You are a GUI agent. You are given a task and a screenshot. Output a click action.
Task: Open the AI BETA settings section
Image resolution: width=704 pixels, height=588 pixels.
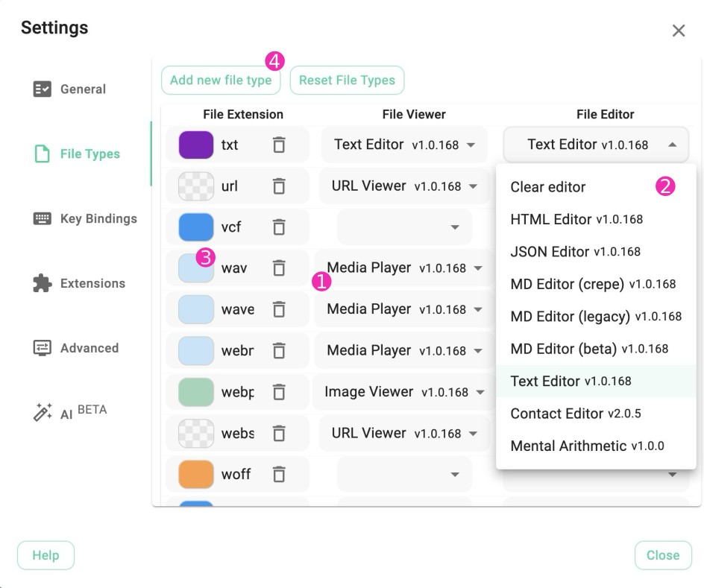click(71, 412)
